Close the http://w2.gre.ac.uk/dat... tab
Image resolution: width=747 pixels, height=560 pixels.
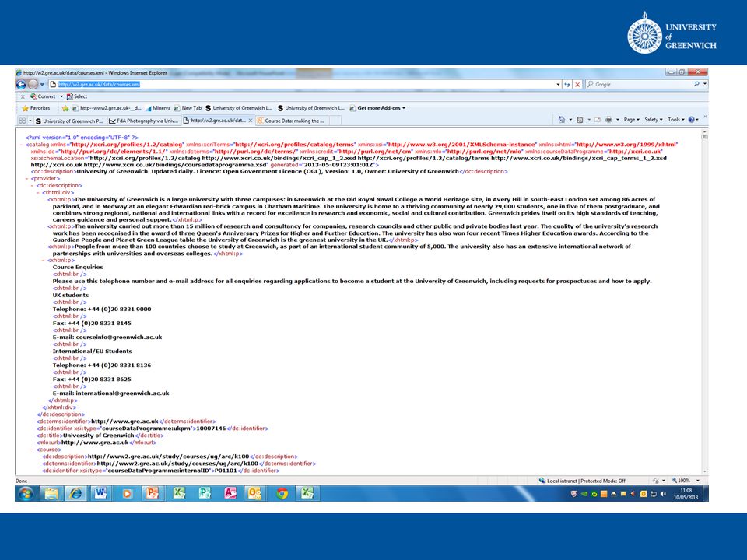251,121
